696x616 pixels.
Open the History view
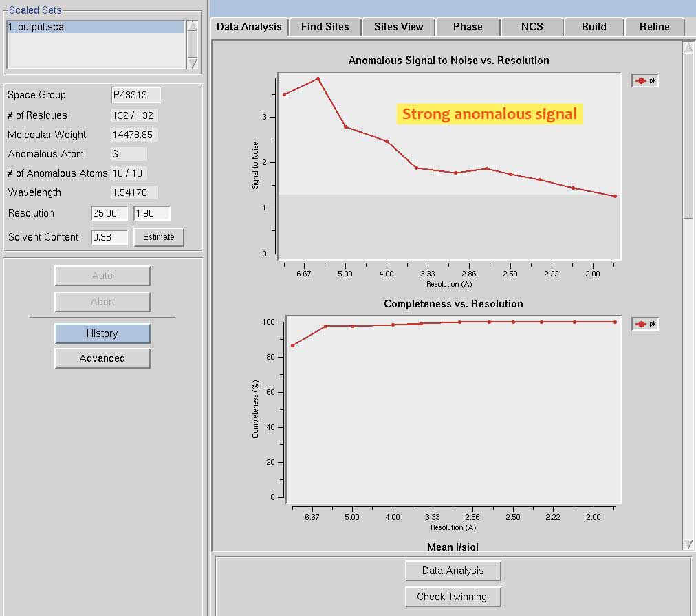tap(102, 333)
